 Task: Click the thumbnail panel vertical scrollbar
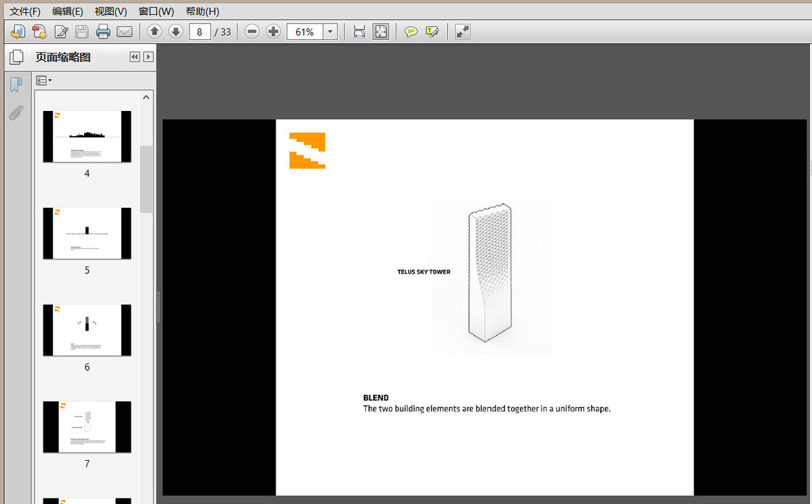[146, 179]
